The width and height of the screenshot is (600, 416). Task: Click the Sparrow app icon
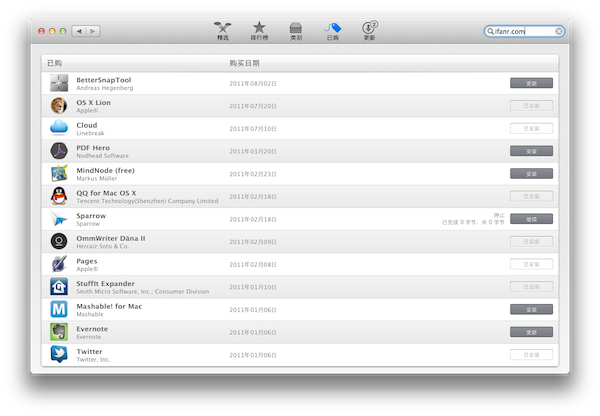[x=59, y=219]
